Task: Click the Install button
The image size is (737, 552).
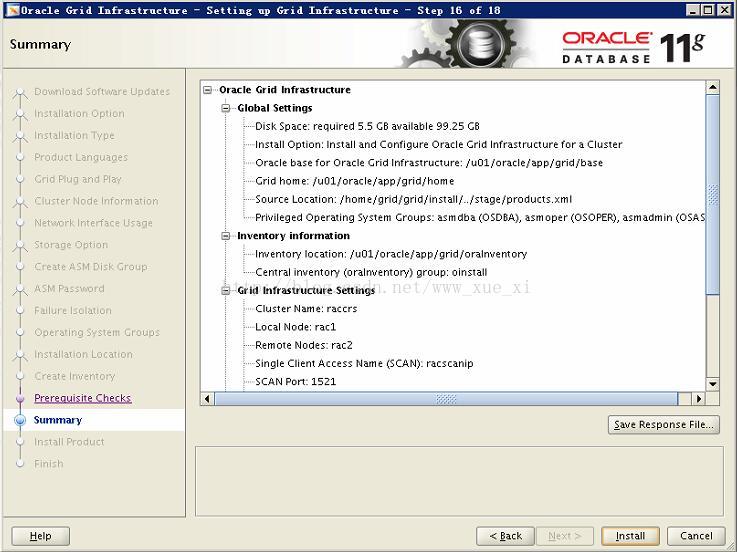Action: (x=630, y=536)
